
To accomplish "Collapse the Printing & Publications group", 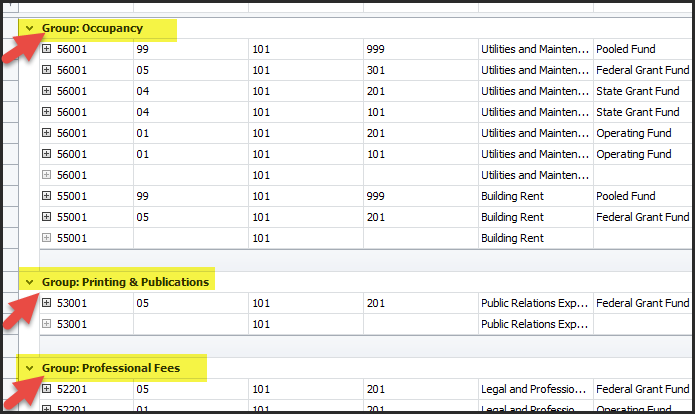I will [30, 282].
